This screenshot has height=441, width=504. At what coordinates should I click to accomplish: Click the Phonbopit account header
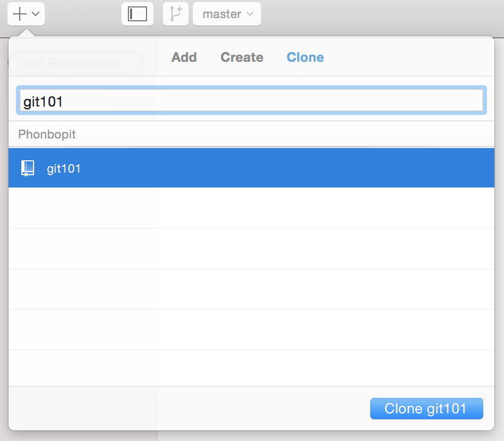click(x=47, y=134)
